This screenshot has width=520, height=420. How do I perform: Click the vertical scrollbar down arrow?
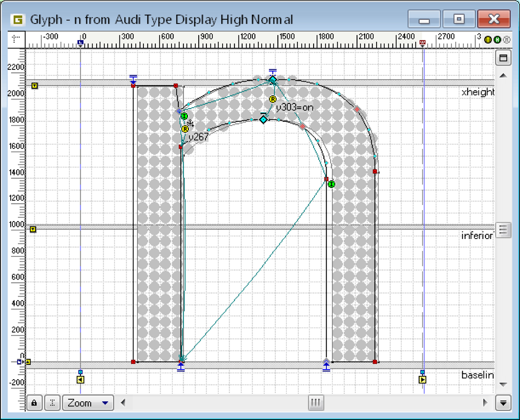503,384
